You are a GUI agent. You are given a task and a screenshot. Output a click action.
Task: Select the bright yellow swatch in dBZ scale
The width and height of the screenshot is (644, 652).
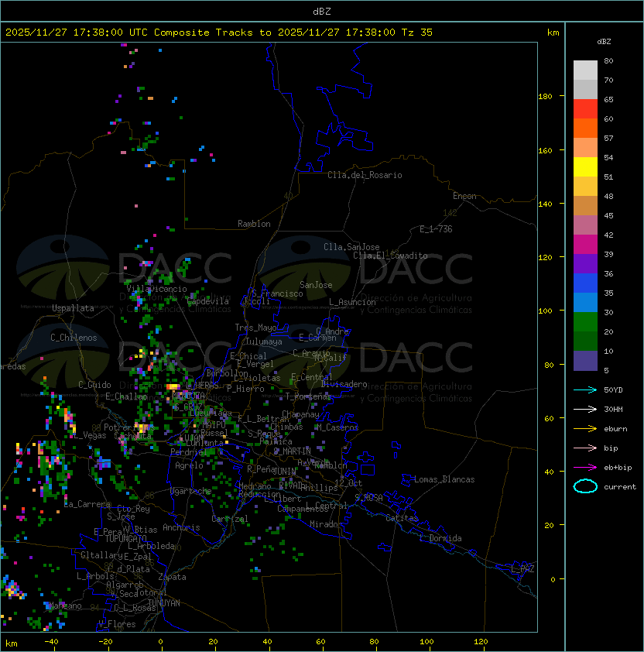click(x=585, y=166)
